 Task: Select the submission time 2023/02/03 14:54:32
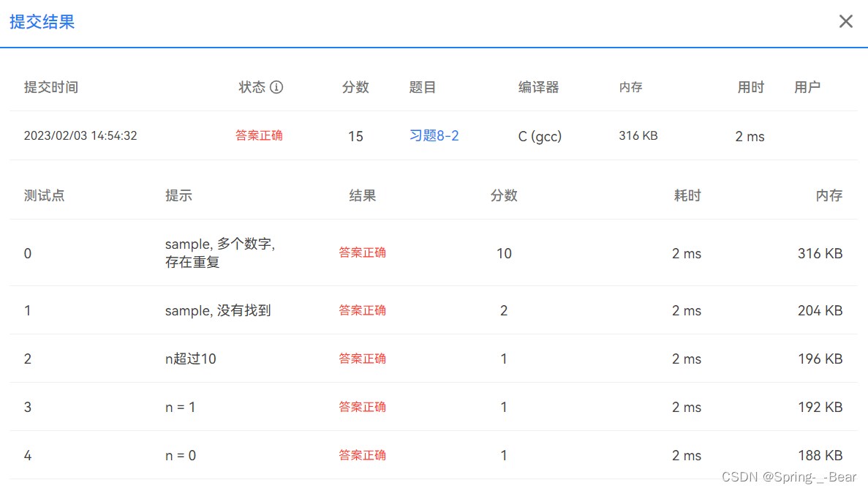pos(80,136)
